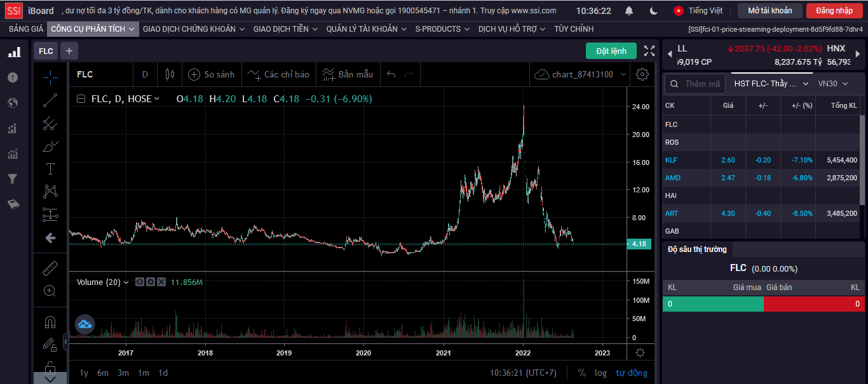Open HST FLC watchlist dropdown
The height and width of the screenshot is (384, 868).
771,84
